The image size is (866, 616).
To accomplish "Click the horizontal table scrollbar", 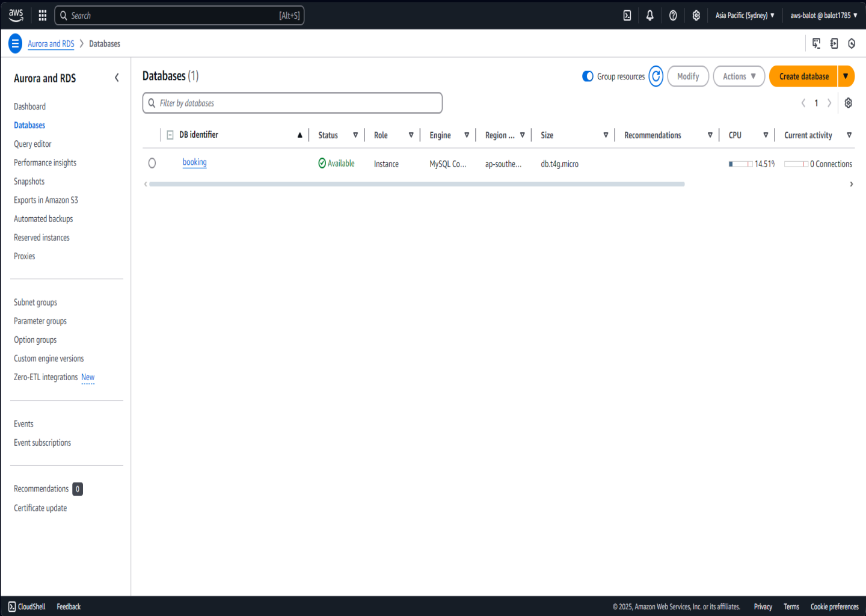I will tap(417, 184).
